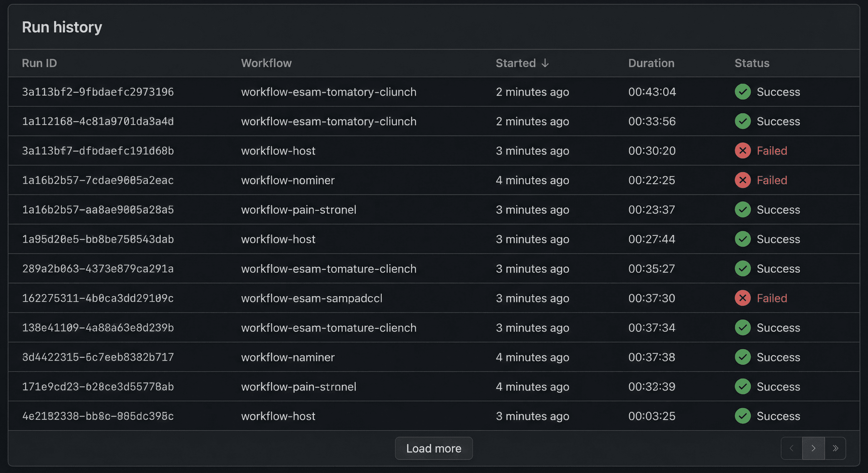Click the next page chevron

[x=813, y=448]
